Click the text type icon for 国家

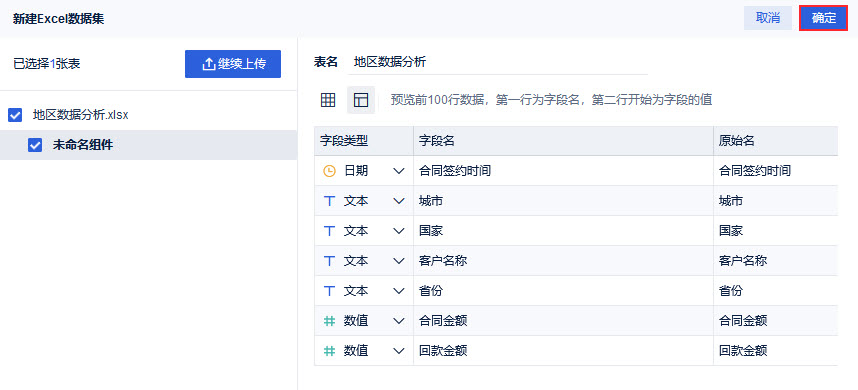tap(329, 231)
